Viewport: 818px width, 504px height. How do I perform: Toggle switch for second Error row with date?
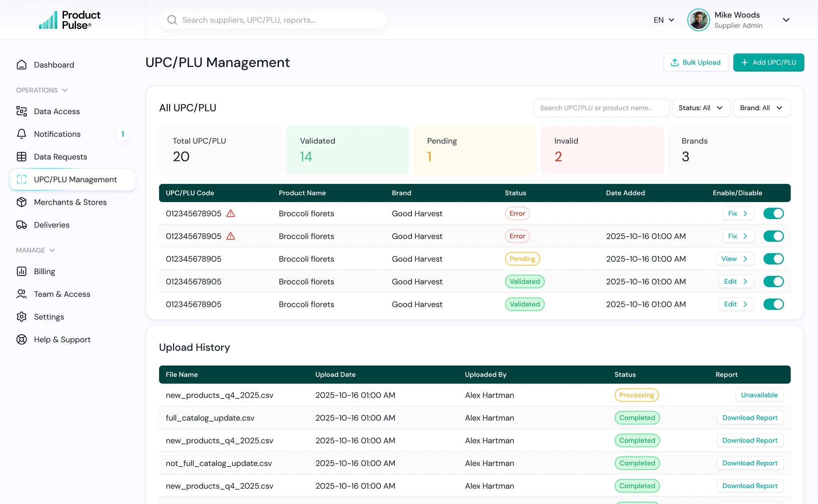click(773, 236)
